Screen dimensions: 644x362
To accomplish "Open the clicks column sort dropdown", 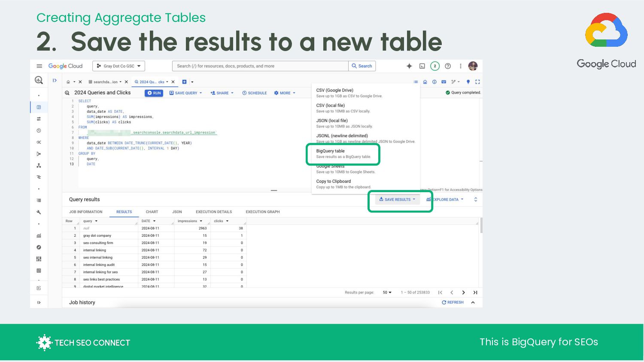I will [x=227, y=221].
